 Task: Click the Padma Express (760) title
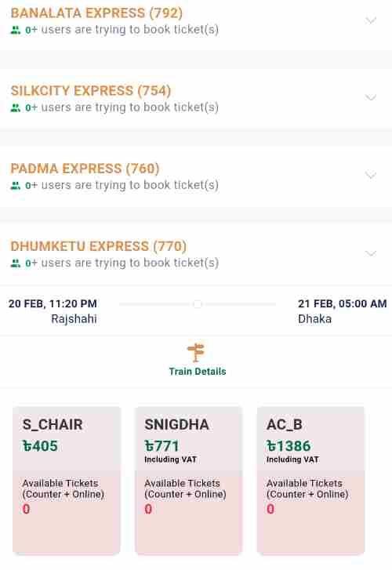85,169
